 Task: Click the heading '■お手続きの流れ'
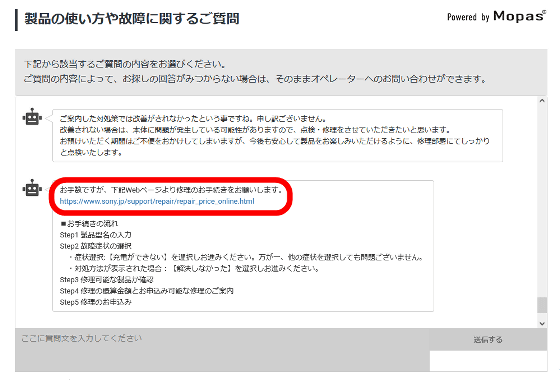pyautogui.click(x=89, y=224)
